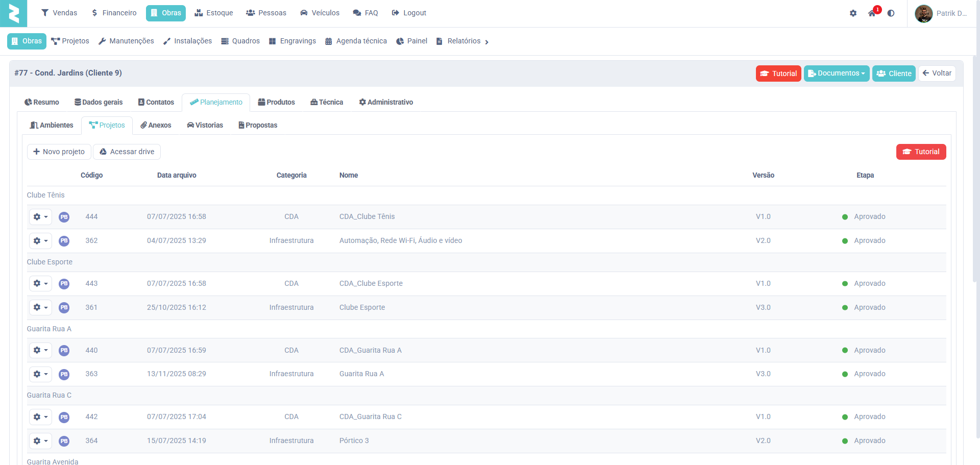Click the settings gear icon in top bar
The image size is (980, 465).
[x=853, y=13]
